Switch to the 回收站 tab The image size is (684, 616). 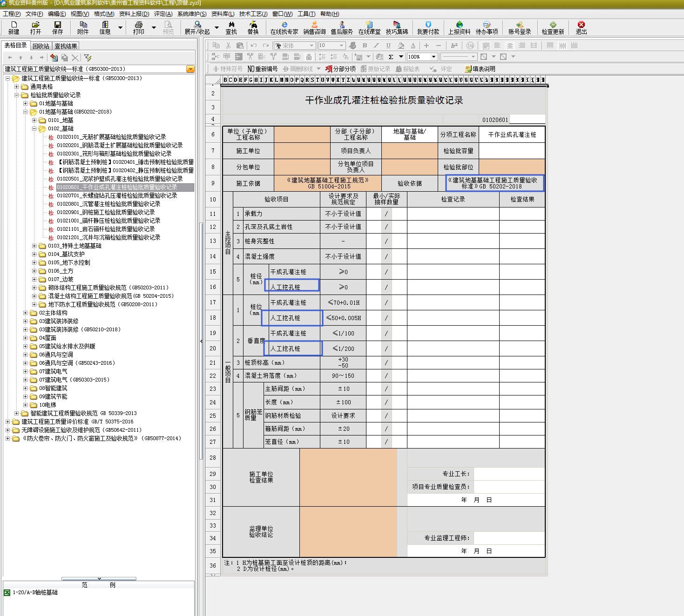[x=41, y=46]
